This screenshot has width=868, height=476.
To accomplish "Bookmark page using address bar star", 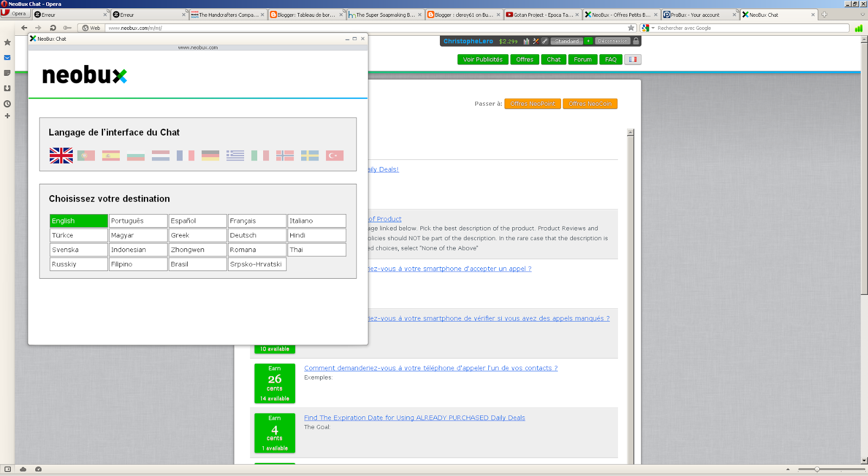I will click(631, 28).
